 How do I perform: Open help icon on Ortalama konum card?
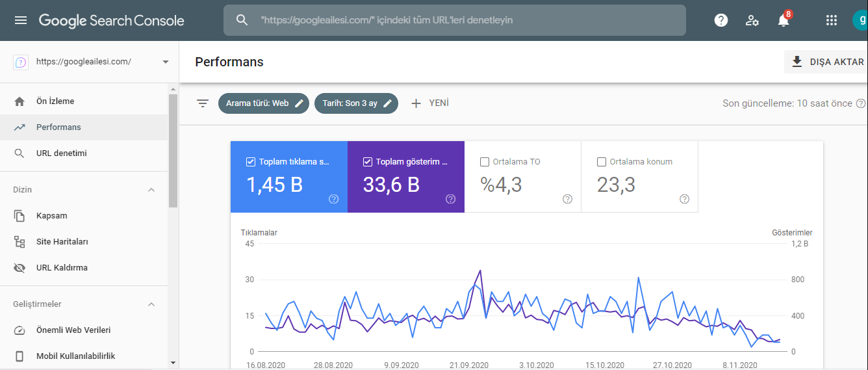pos(684,199)
